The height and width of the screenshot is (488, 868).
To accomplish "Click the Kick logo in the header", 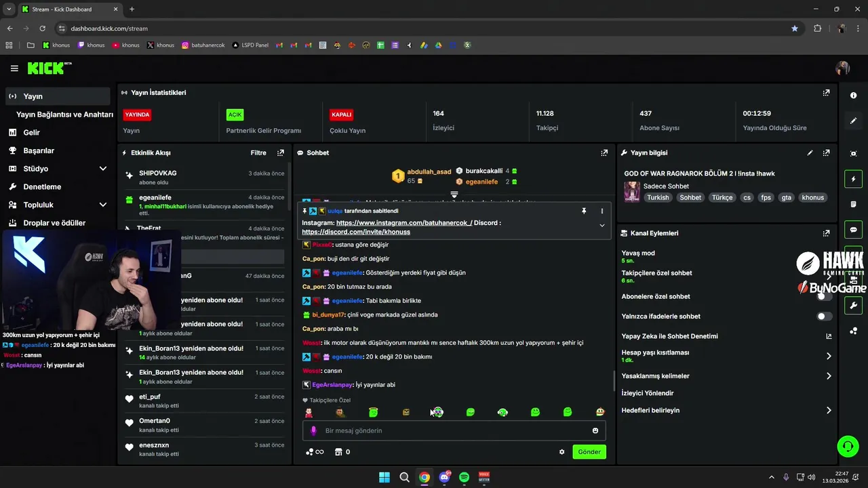I will coord(49,68).
